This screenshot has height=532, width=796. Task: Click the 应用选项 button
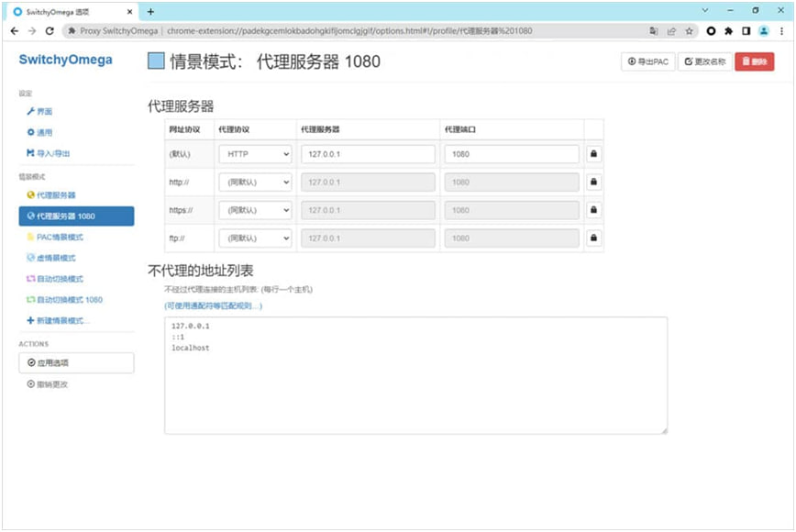click(76, 362)
